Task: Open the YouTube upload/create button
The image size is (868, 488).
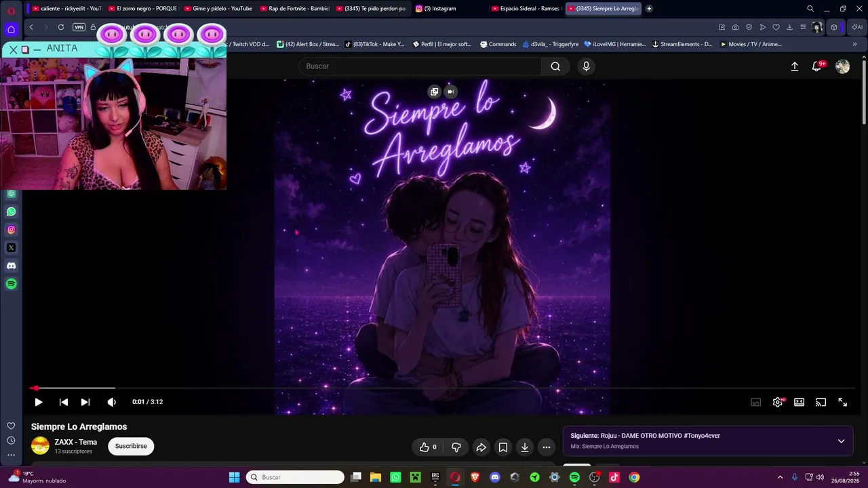Action: click(x=795, y=66)
